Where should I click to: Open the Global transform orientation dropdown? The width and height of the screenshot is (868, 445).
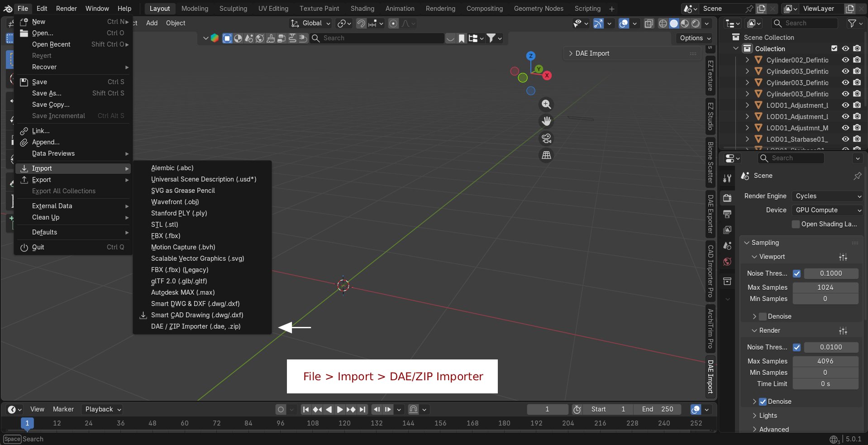tap(311, 23)
